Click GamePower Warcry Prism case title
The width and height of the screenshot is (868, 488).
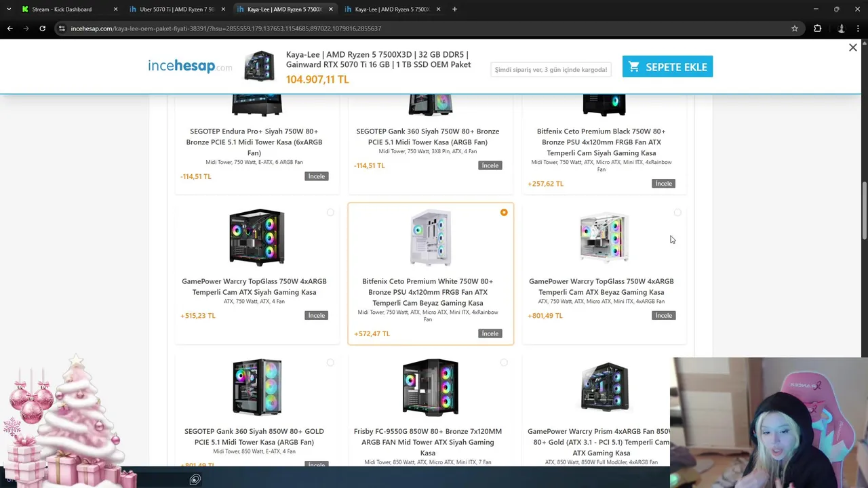point(599,442)
